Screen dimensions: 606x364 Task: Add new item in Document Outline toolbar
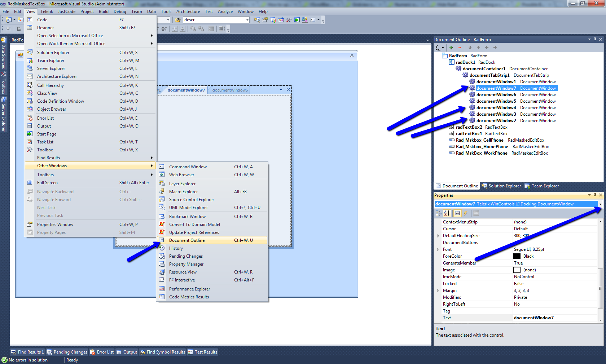pyautogui.click(x=451, y=48)
